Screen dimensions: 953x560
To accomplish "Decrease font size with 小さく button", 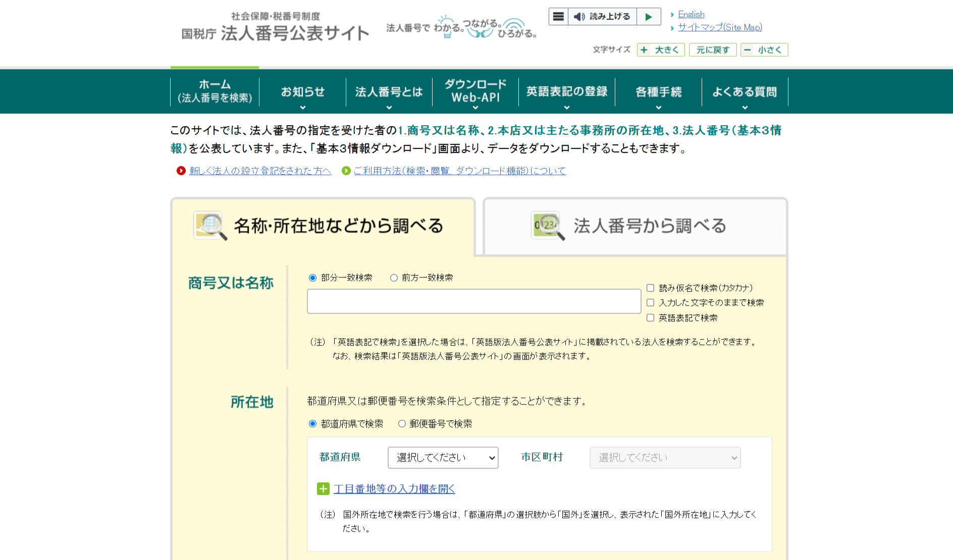I will [764, 50].
